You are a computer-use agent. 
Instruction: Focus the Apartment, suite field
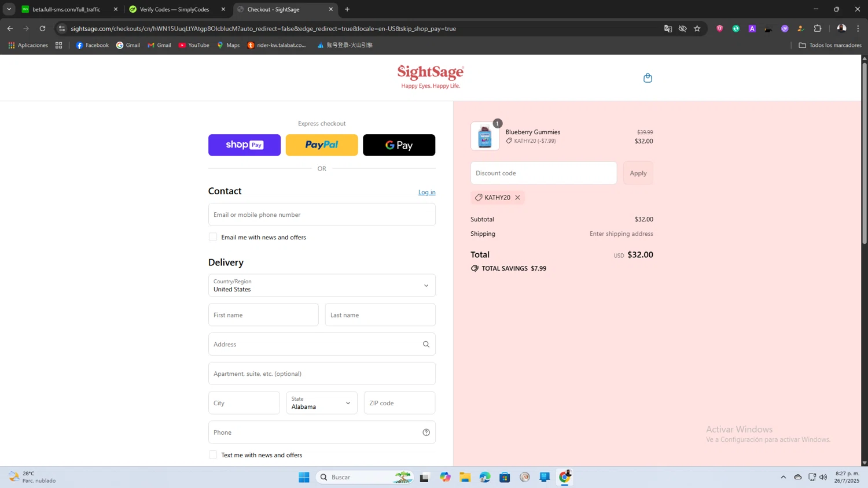[x=322, y=374]
